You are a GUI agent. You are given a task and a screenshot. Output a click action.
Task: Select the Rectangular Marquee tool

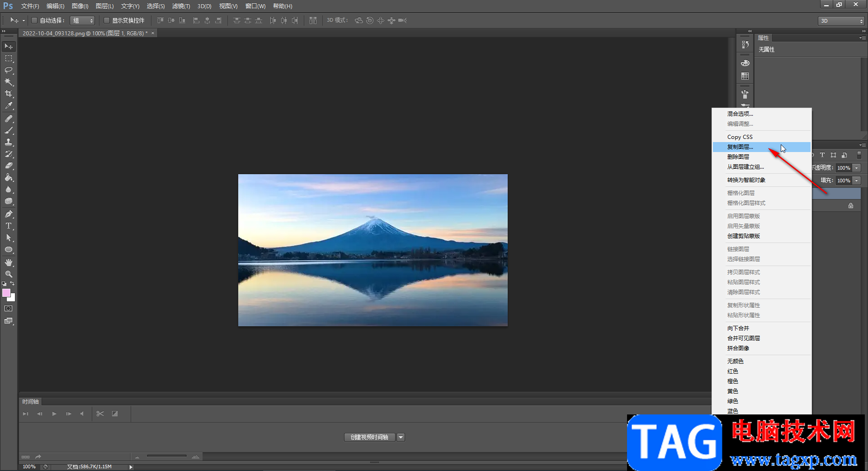9,58
